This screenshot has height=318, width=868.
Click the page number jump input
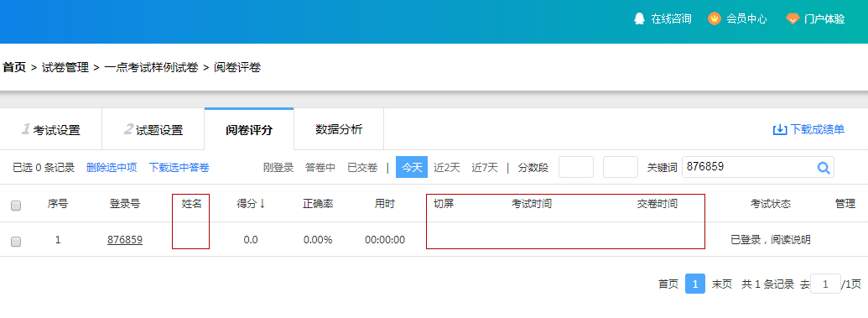825,284
